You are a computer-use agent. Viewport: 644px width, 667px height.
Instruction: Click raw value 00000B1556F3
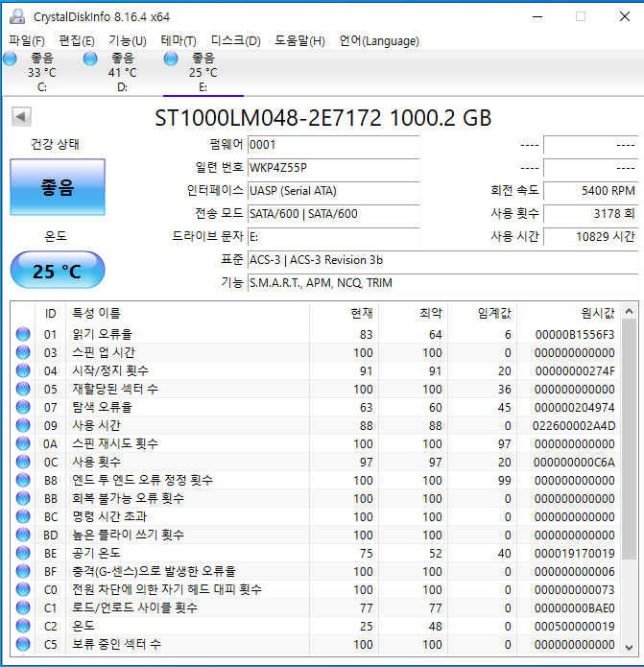coord(575,335)
